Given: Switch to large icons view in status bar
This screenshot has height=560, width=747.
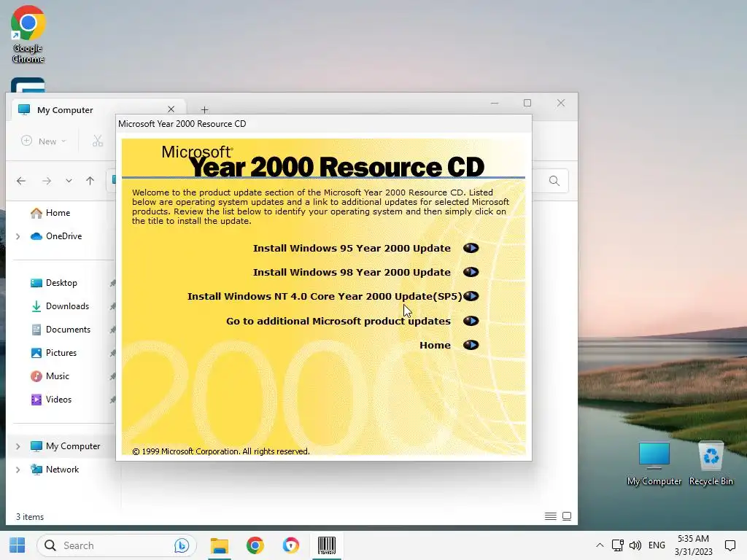Looking at the screenshot, I should 566,516.
